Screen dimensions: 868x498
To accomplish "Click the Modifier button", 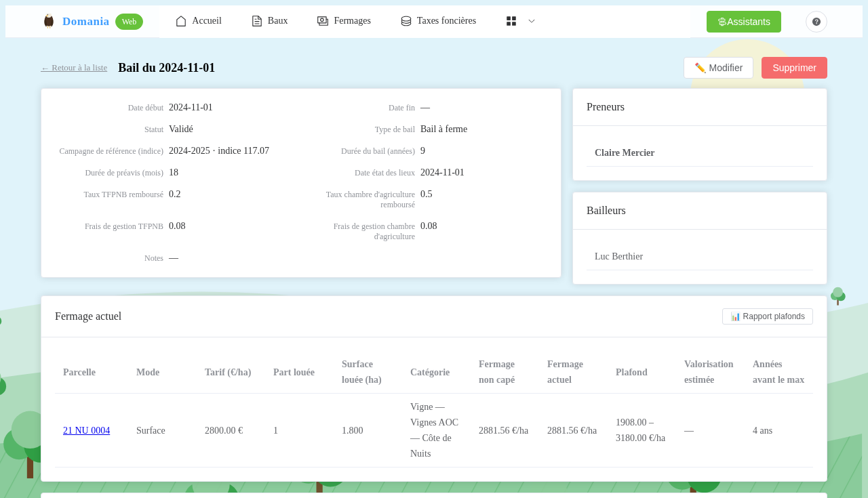I will (718, 68).
